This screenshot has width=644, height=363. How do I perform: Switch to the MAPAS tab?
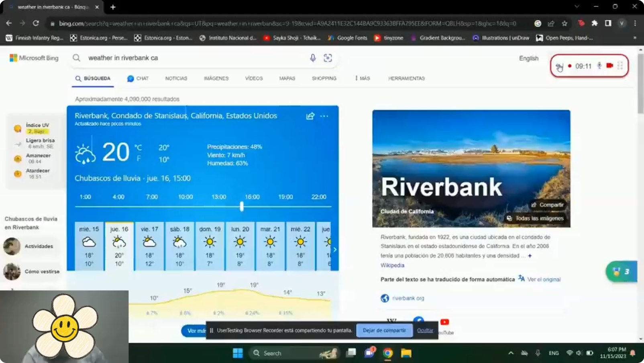coord(287,78)
